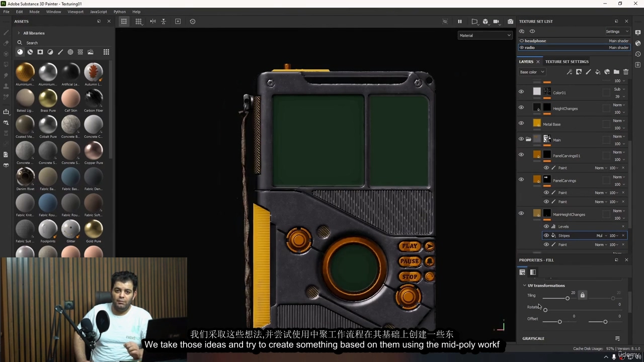The width and height of the screenshot is (644, 362).
Task: Filter assets by Textures grid icon
Action: 80,52
